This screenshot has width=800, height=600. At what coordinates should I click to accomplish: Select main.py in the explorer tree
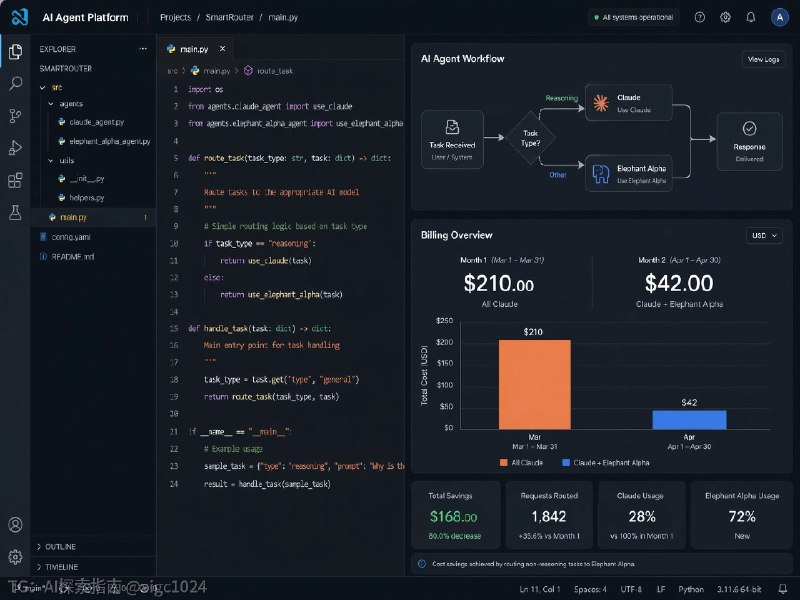tap(93, 217)
